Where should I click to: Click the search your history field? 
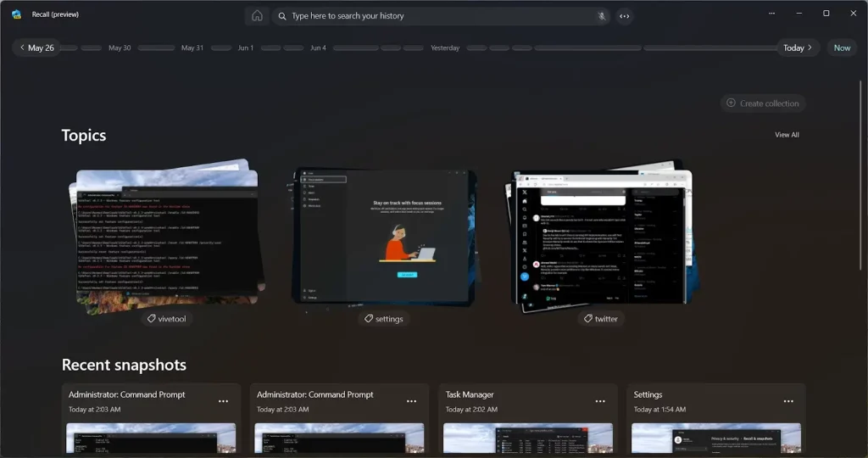(441, 16)
